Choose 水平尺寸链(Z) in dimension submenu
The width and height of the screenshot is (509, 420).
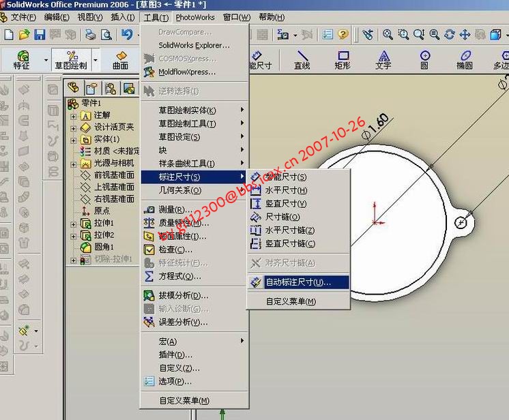tap(299, 230)
